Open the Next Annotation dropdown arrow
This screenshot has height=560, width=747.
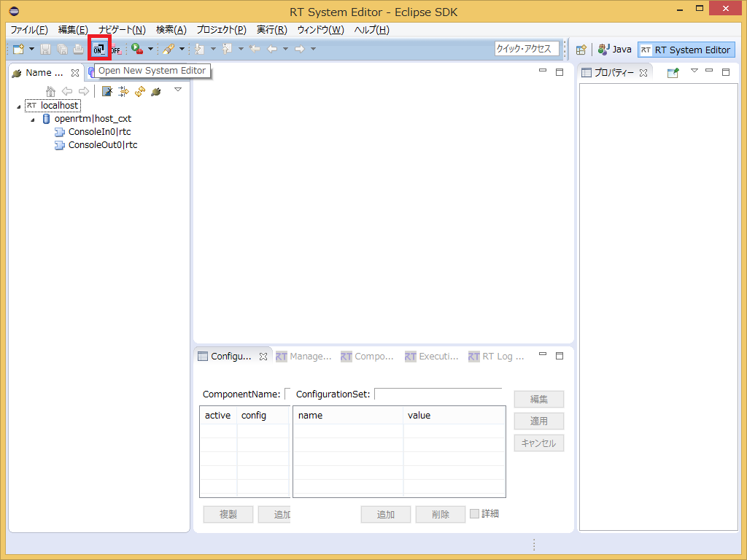(x=213, y=49)
